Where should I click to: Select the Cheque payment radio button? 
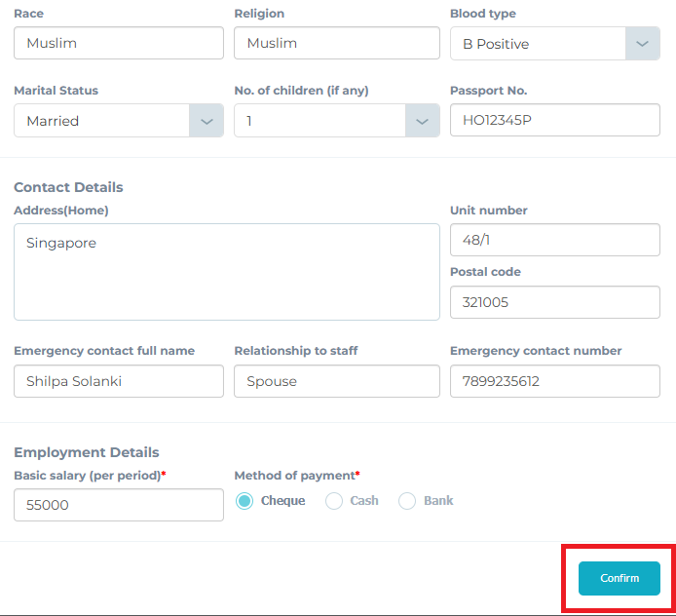coord(244,501)
